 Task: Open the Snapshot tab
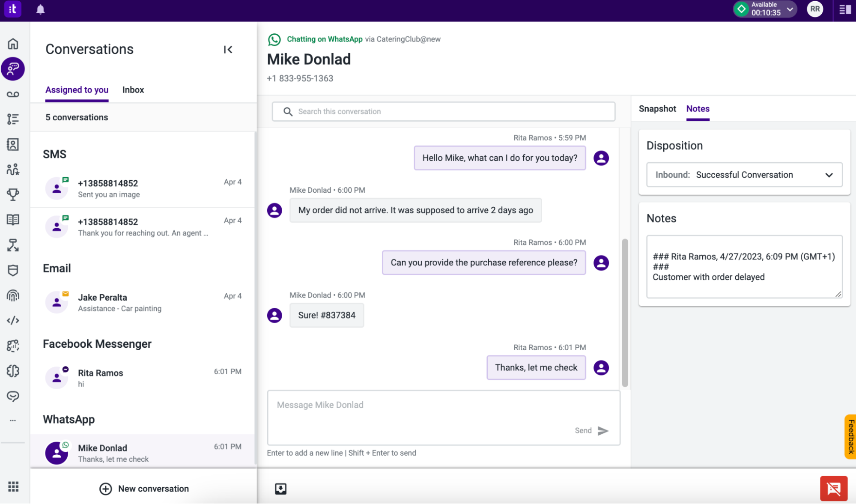657,109
